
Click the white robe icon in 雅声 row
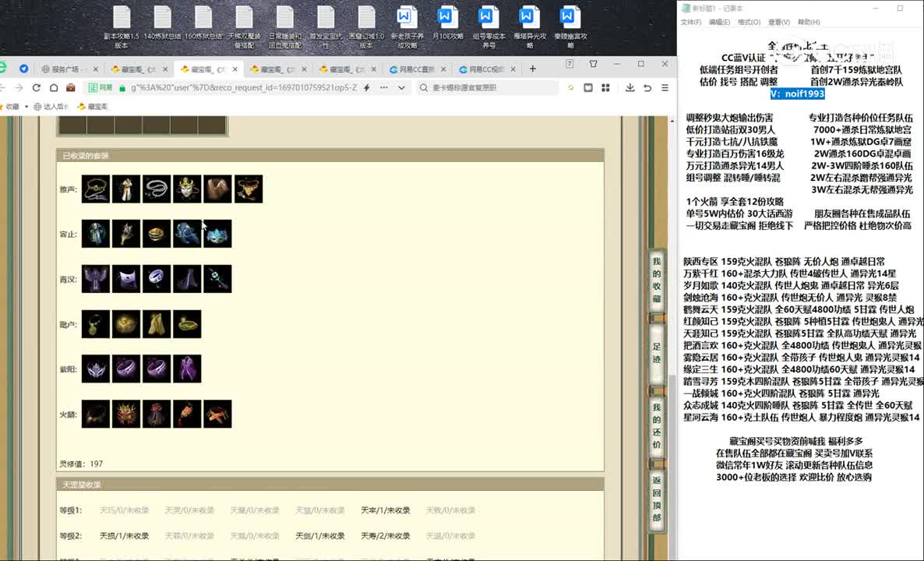pyautogui.click(x=126, y=189)
